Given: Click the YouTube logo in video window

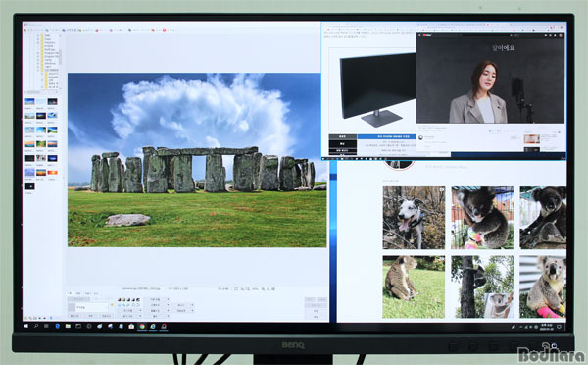Looking at the screenshot, I should click(427, 35).
